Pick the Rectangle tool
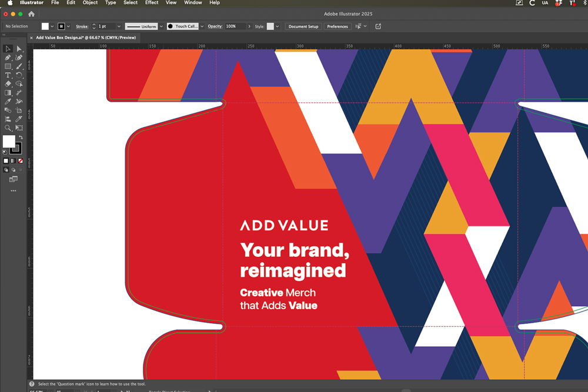 (8, 66)
